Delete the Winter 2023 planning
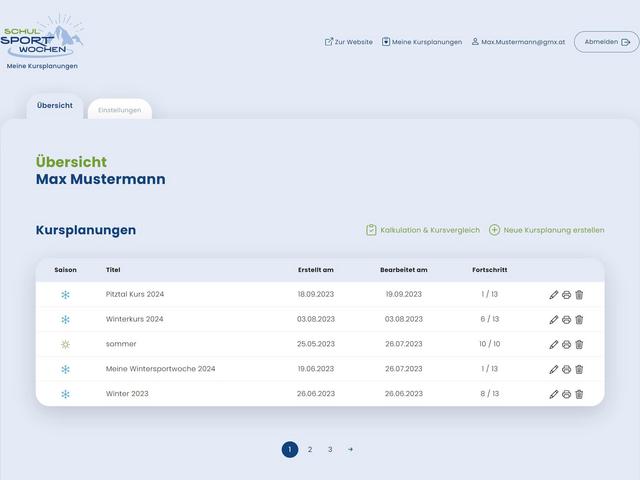This screenshot has height=480, width=640. [x=579, y=394]
